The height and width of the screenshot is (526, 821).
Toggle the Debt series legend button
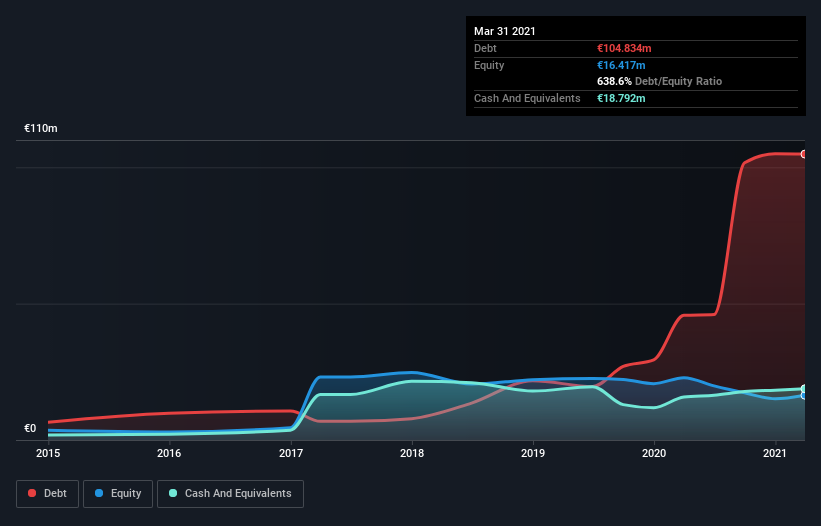coord(47,494)
